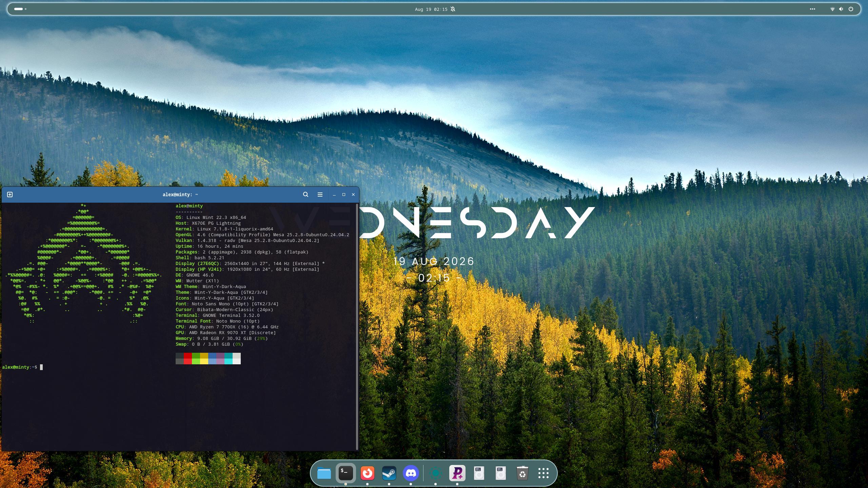This screenshot has height=488, width=868.
Task: Click the teal gear-shaped app icon in dock
Action: tap(436, 473)
